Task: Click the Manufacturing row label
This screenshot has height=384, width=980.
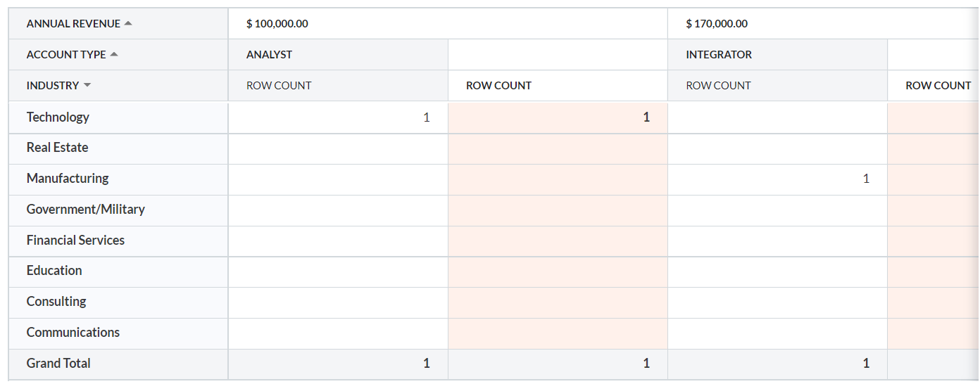Action: [x=68, y=179]
